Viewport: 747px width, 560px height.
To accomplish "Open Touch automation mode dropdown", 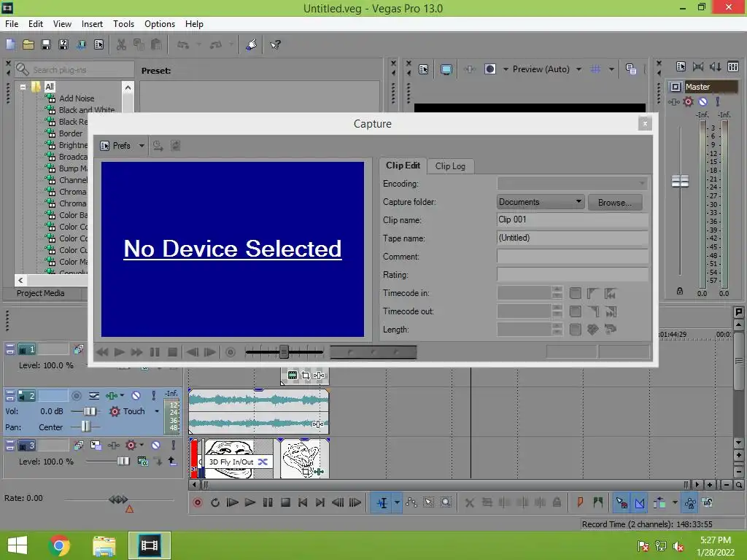I will pos(157,411).
